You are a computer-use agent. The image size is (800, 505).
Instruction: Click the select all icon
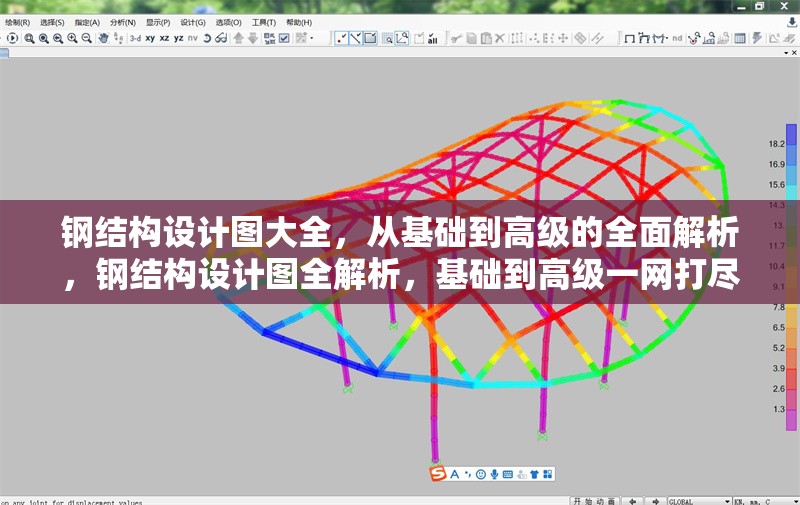coord(433,38)
